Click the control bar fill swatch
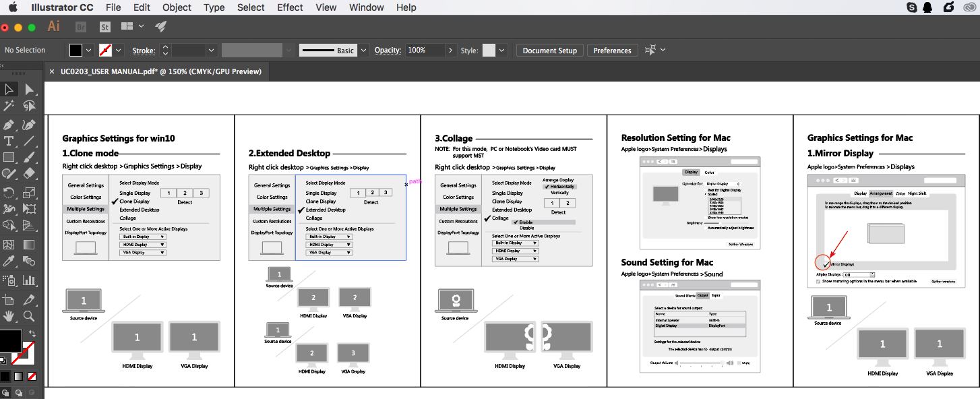The height and width of the screenshot is (399, 980). tap(76, 51)
